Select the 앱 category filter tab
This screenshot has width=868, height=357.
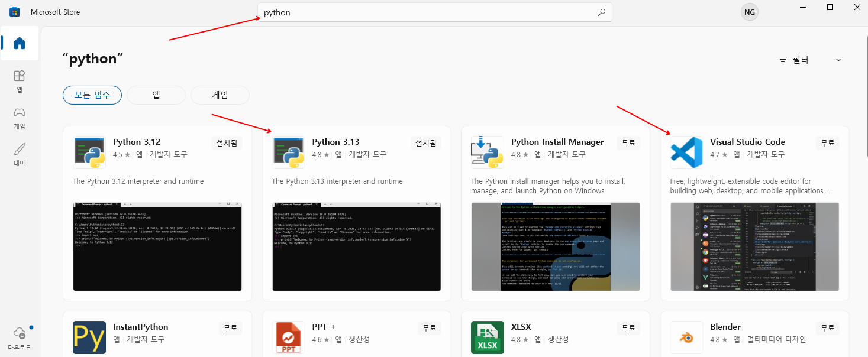pyautogui.click(x=156, y=95)
